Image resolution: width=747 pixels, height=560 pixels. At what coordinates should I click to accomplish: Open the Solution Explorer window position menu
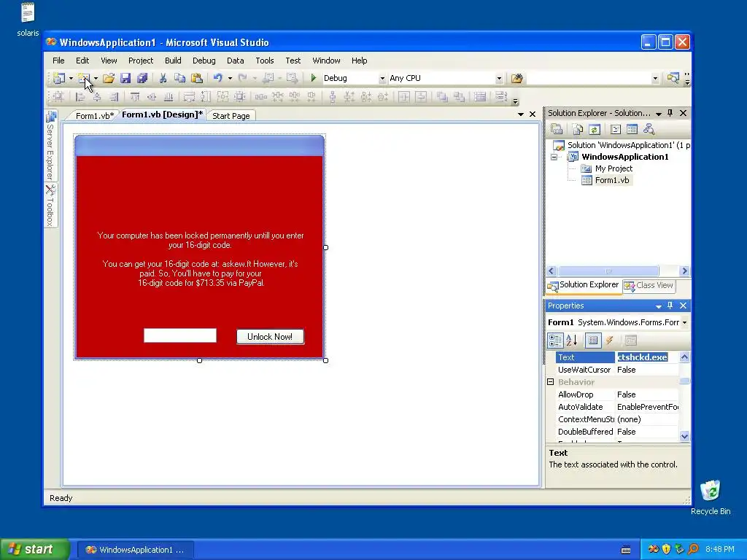pyautogui.click(x=659, y=113)
